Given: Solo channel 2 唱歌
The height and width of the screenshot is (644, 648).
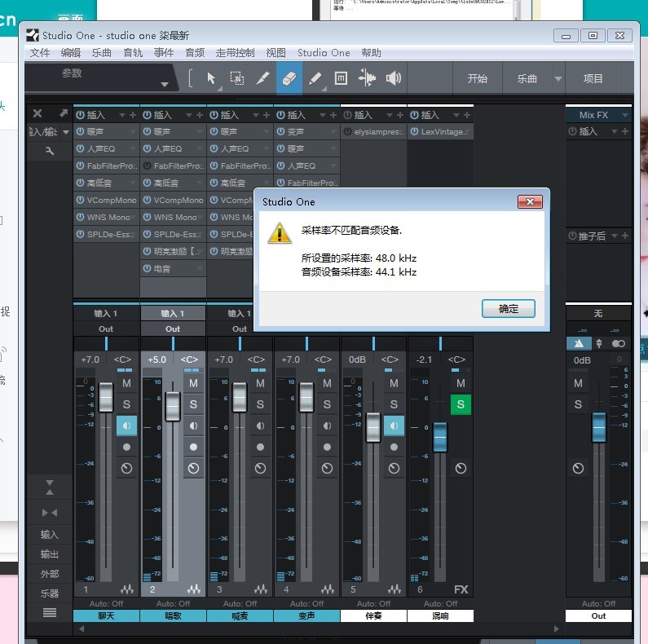Looking at the screenshot, I should 193,404.
